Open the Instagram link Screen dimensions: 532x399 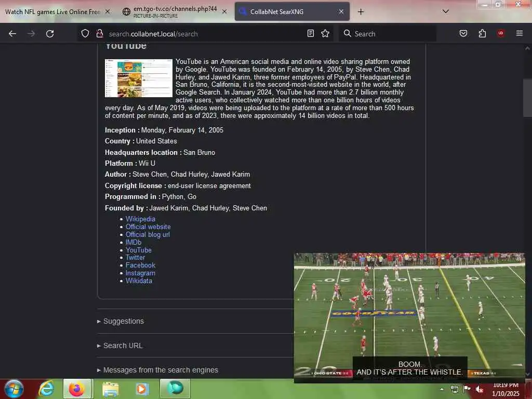point(140,273)
